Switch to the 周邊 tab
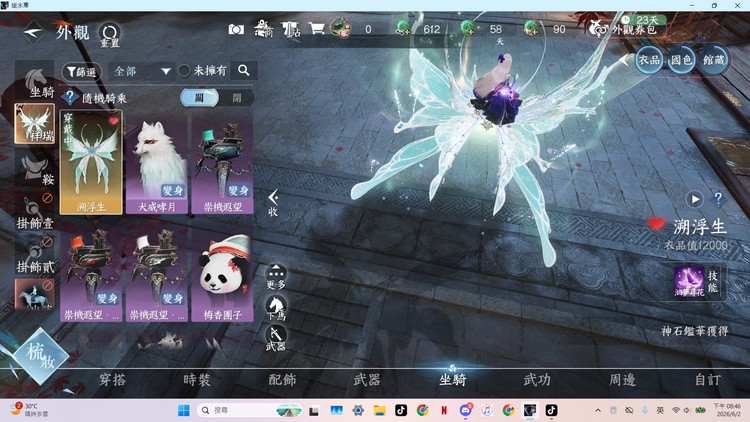Image resolution: width=750 pixels, height=422 pixels. (622, 380)
